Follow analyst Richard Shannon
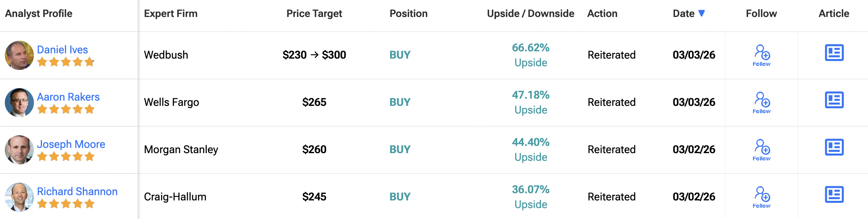Screen dimensions: 868x219 coord(761,197)
